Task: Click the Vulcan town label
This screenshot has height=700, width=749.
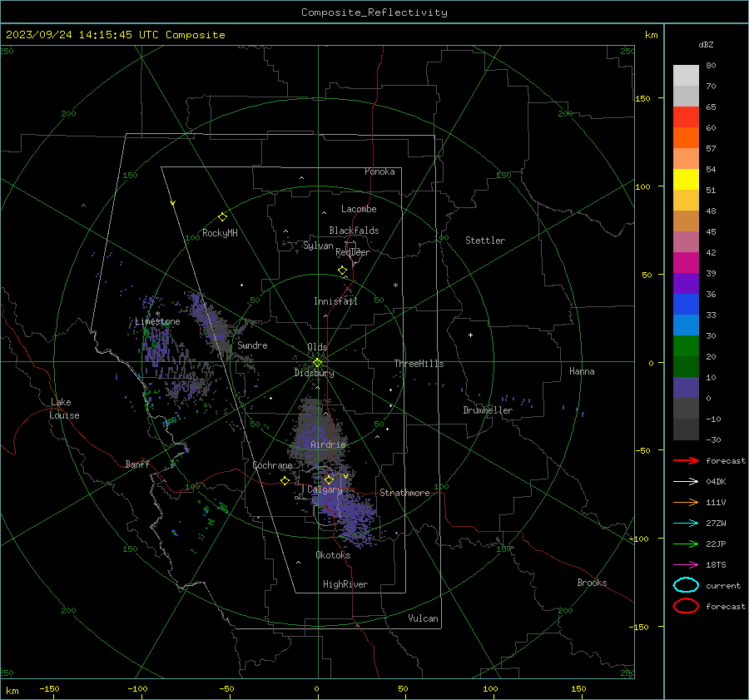Action: coord(423,618)
